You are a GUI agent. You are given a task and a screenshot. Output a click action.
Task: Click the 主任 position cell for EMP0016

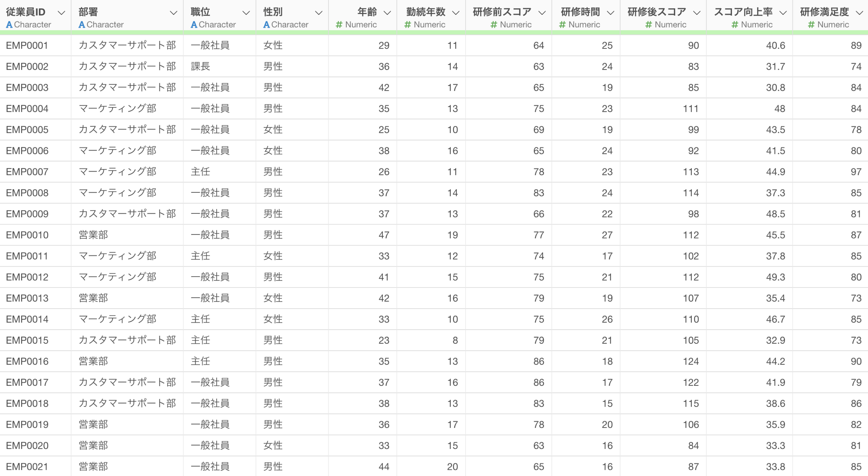coord(219,361)
